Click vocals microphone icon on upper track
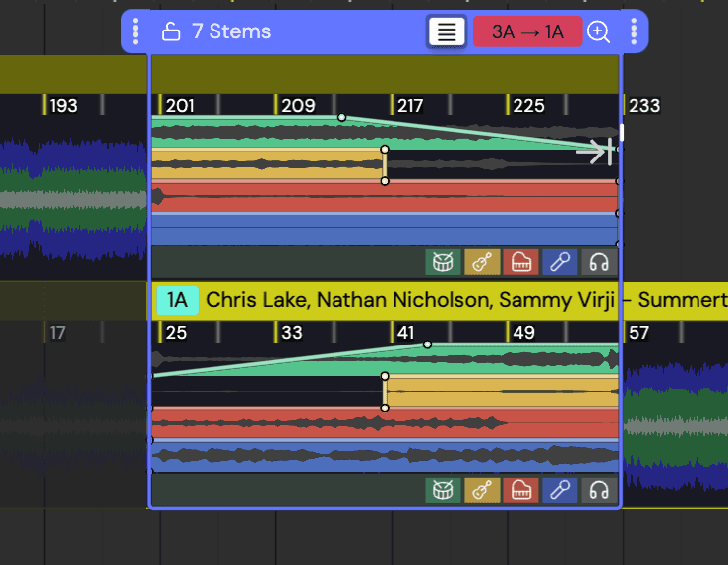This screenshot has width=728, height=565. click(559, 262)
